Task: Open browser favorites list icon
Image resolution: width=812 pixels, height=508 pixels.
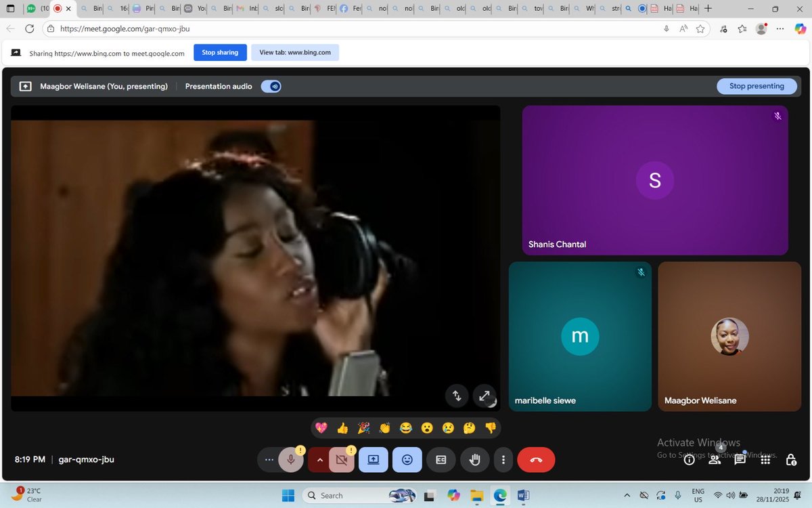Action: click(x=742, y=29)
